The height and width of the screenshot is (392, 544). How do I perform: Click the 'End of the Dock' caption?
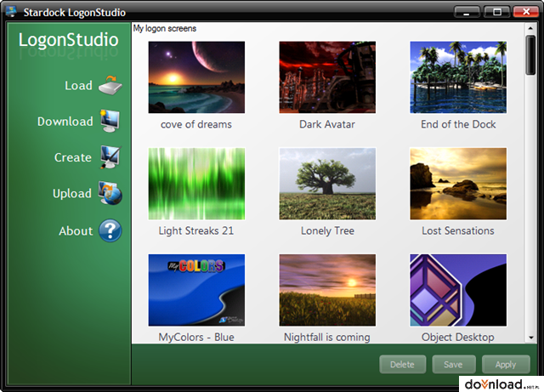[x=458, y=124]
